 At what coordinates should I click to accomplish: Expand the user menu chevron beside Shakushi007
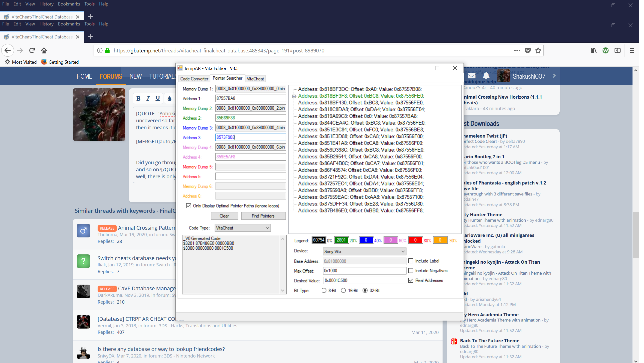pos(554,76)
